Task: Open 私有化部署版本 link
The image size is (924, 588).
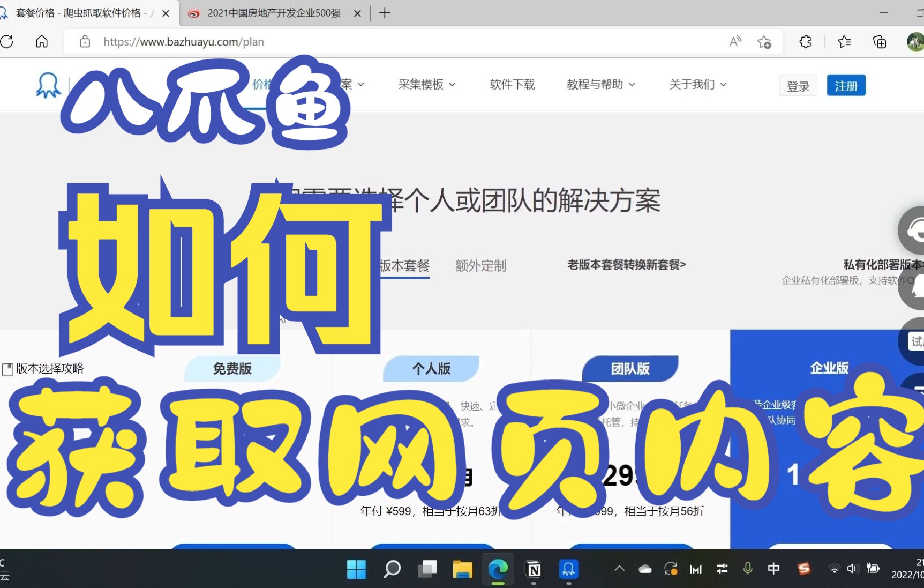Action: pyautogui.click(x=883, y=264)
